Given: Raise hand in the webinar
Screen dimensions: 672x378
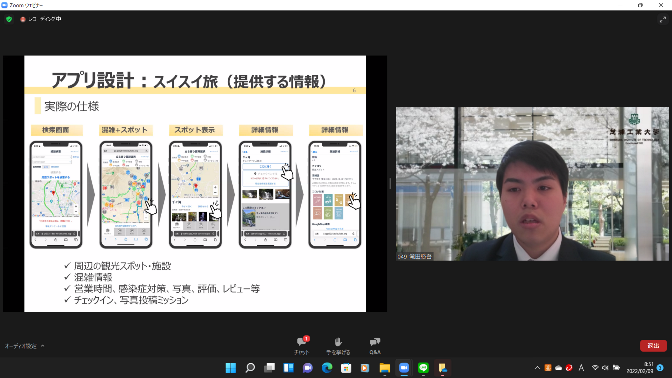Looking at the screenshot, I should pyautogui.click(x=338, y=345).
